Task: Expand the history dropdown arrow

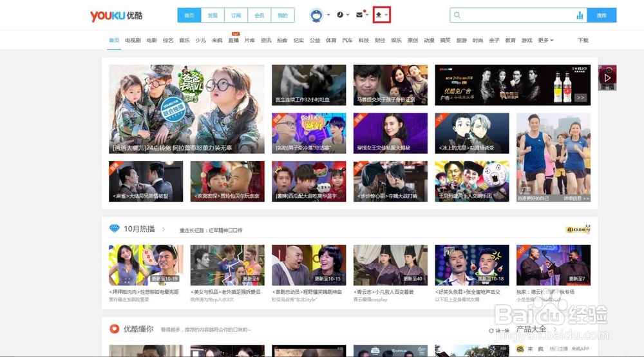Action: pyautogui.click(x=348, y=15)
